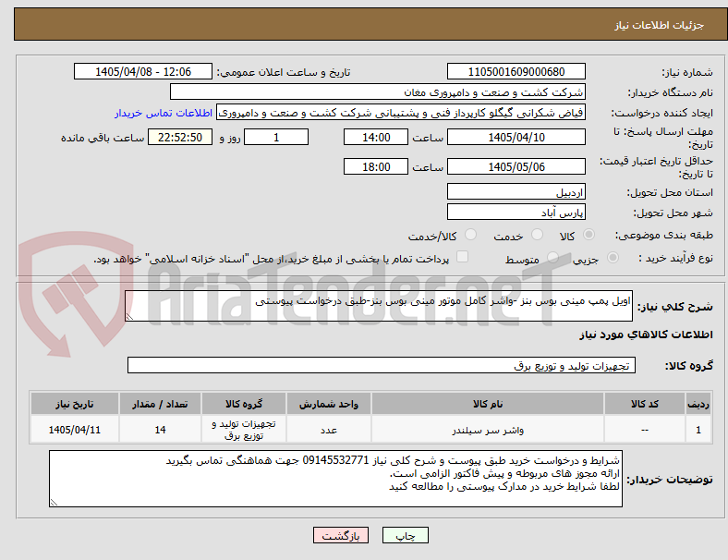Select the جزیی purchase type radio
This screenshot has width=728, height=560.
tap(613, 257)
